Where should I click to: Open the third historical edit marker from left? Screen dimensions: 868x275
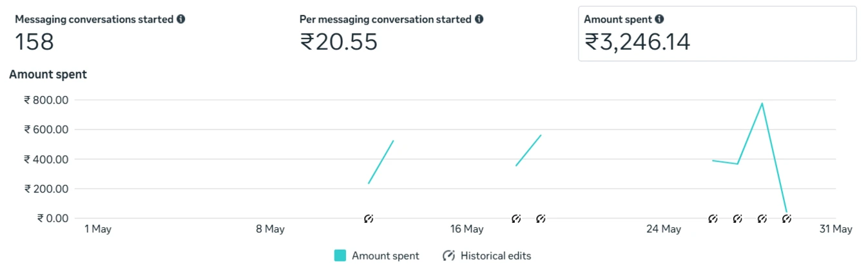[x=541, y=219]
